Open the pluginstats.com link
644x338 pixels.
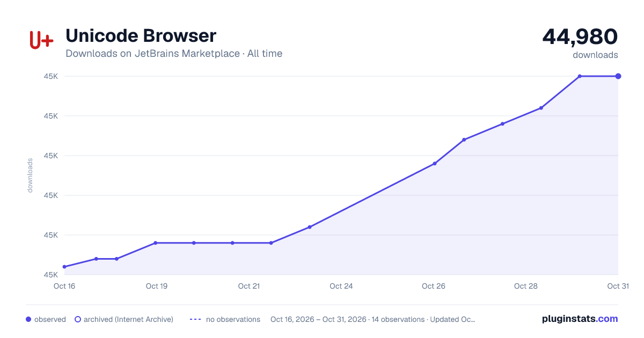click(580, 319)
